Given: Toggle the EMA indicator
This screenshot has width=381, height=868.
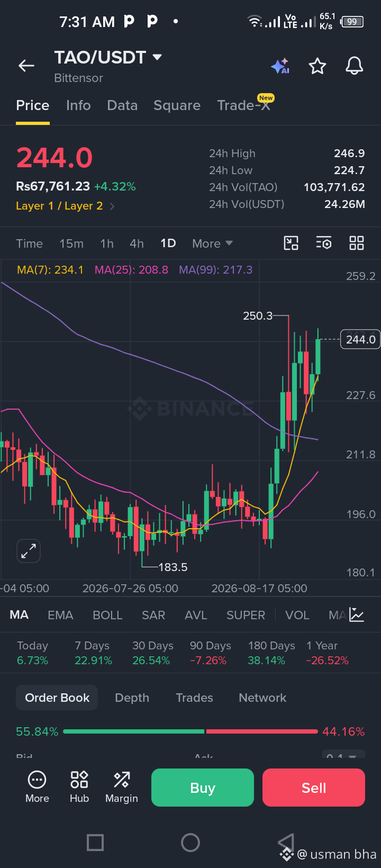Looking at the screenshot, I should tap(60, 615).
